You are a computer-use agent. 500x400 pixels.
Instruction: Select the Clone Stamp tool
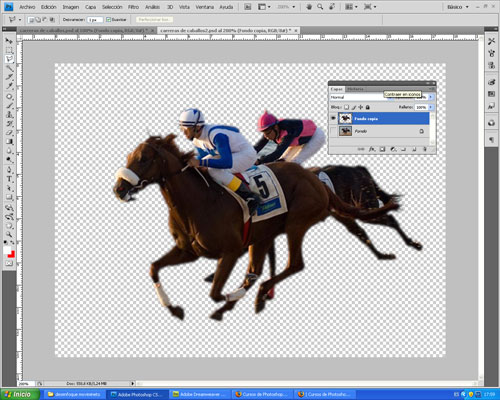(9, 114)
